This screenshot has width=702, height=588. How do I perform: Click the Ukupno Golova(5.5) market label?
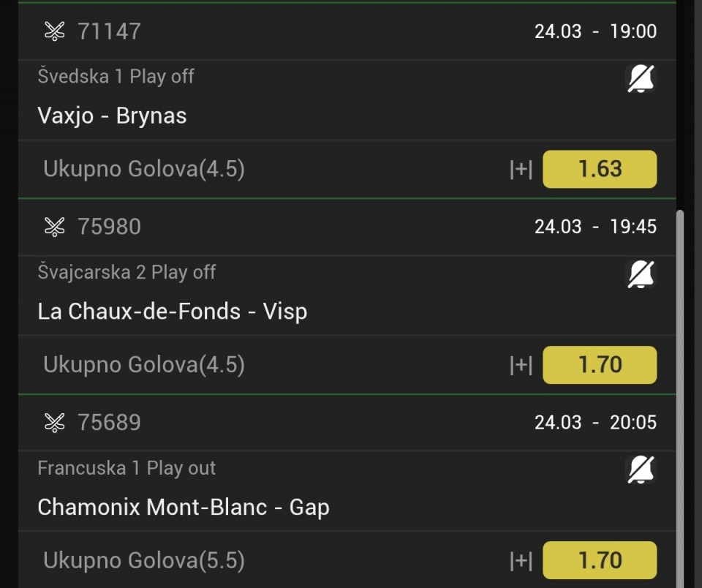pyautogui.click(x=144, y=561)
